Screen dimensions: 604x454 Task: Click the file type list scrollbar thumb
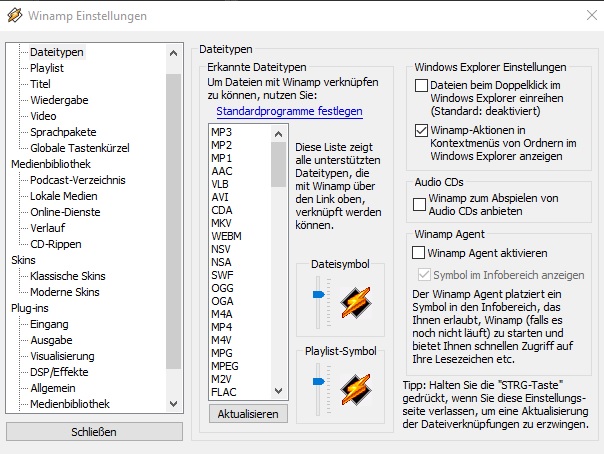tap(279, 164)
